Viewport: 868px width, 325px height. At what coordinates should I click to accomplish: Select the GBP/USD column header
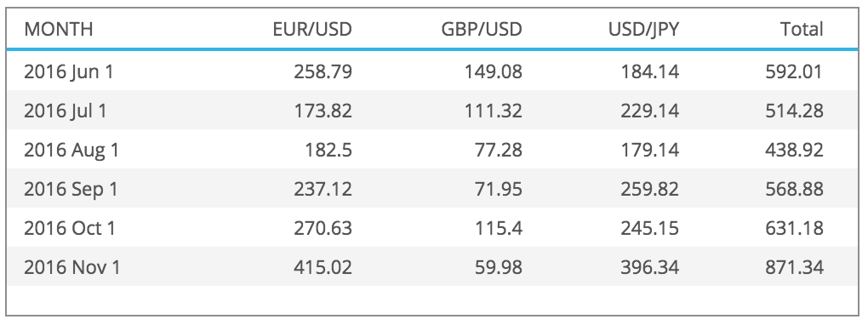pyautogui.click(x=482, y=29)
